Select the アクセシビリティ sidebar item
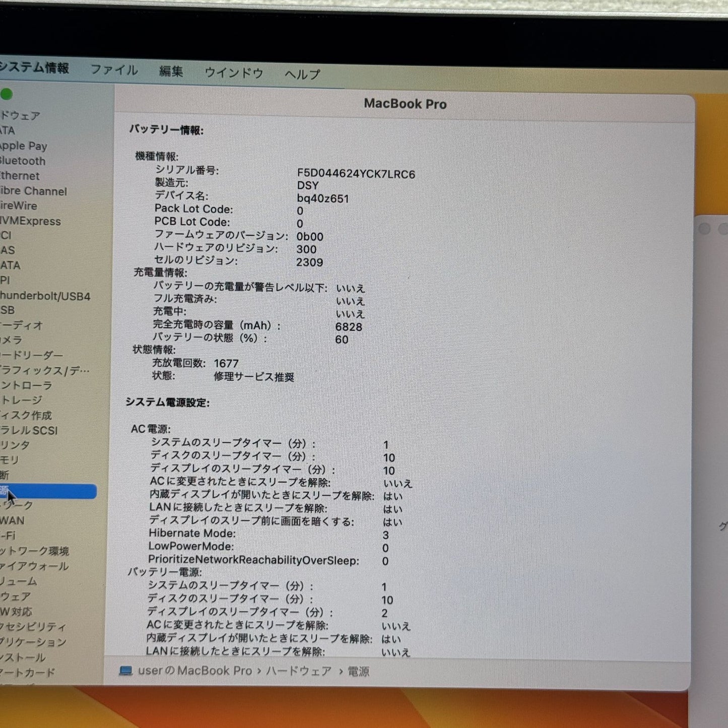This screenshot has width=728, height=728. tap(33, 627)
